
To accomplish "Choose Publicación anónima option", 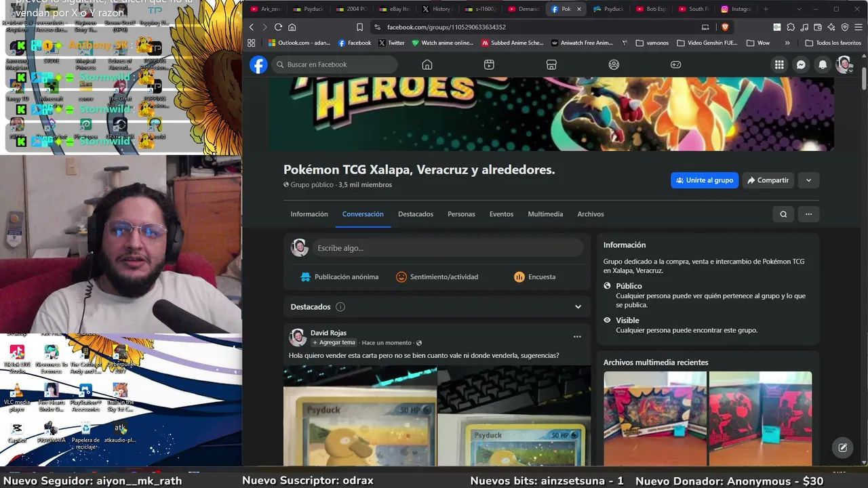I will click(339, 277).
